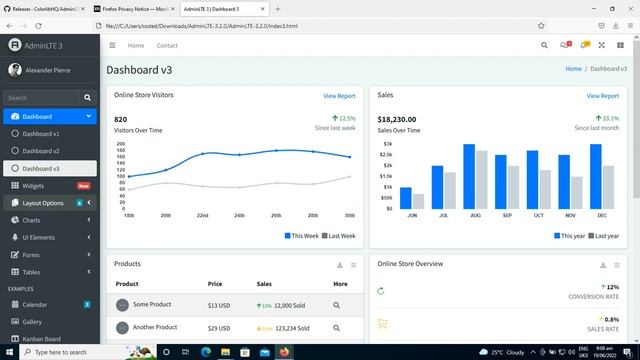The width and height of the screenshot is (640, 360).
Task: Open Firefox downloads icon
Action: tap(616, 26)
